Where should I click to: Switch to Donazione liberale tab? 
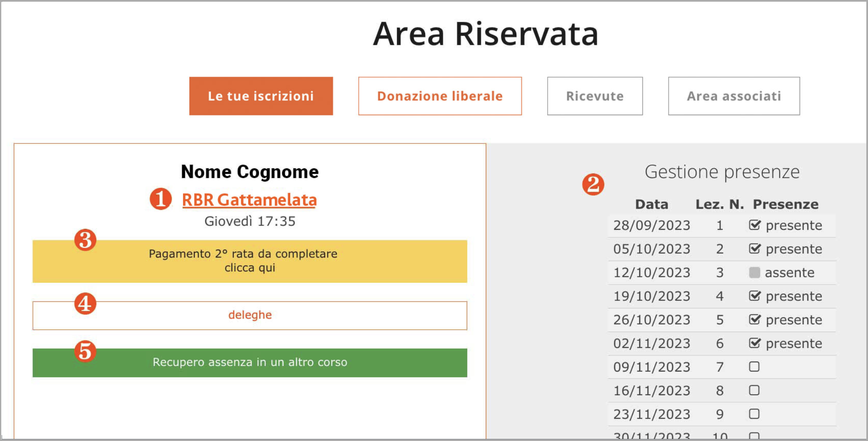coord(440,96)
